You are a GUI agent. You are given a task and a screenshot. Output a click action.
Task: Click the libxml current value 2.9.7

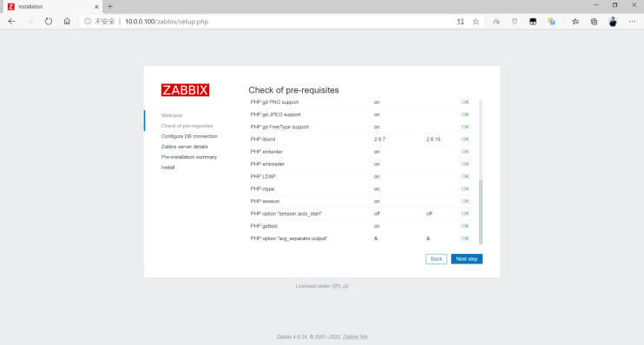379,140
